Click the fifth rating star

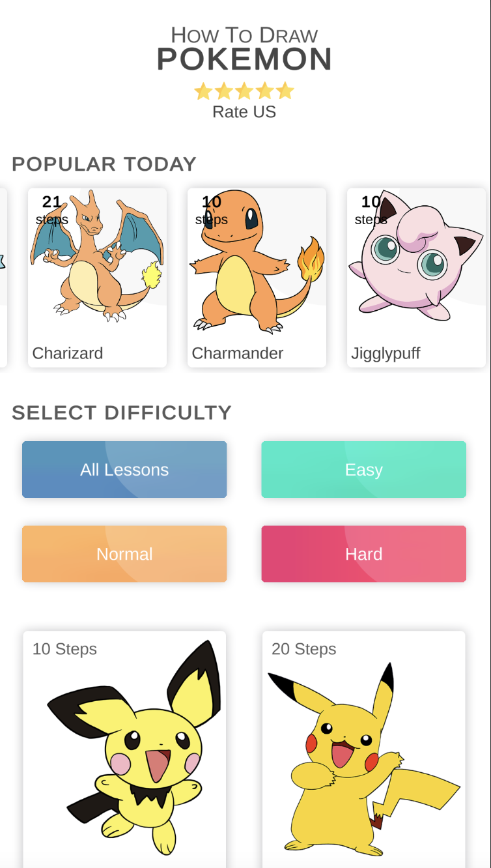(285, 91)
